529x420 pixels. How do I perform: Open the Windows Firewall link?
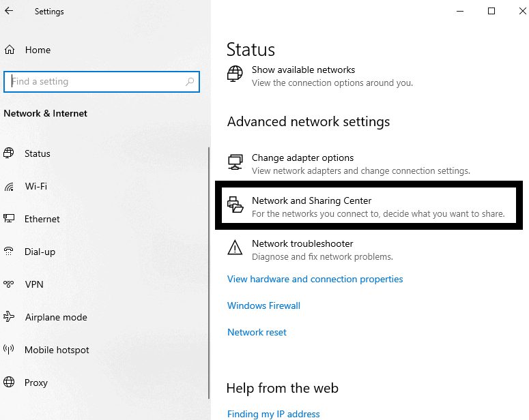263,305
